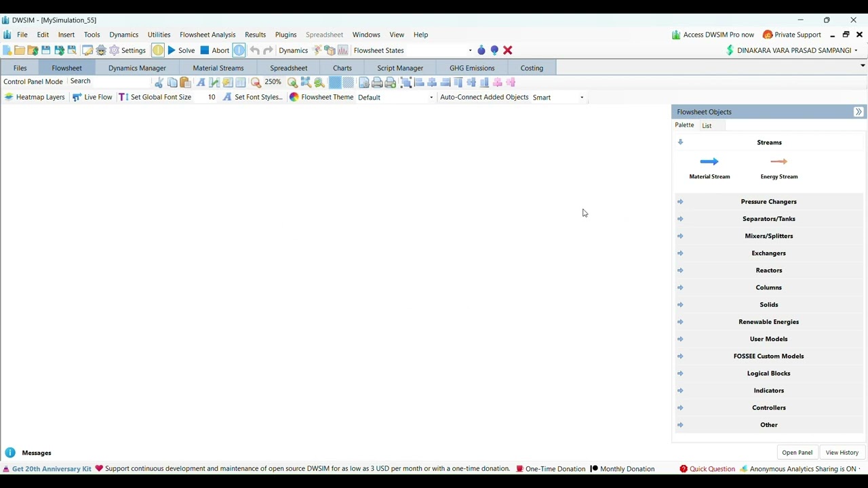Open Auto-Connect Added Objects Smart dropdown
This screenshot has width=868, height=488.
coord(582,97)
